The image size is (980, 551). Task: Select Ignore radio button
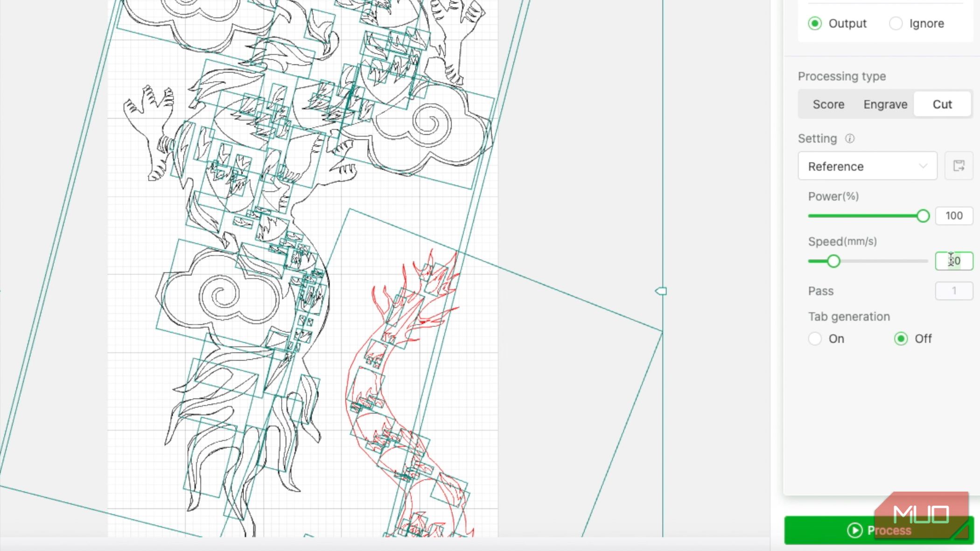pyautogui.click(x=896, y=23)
